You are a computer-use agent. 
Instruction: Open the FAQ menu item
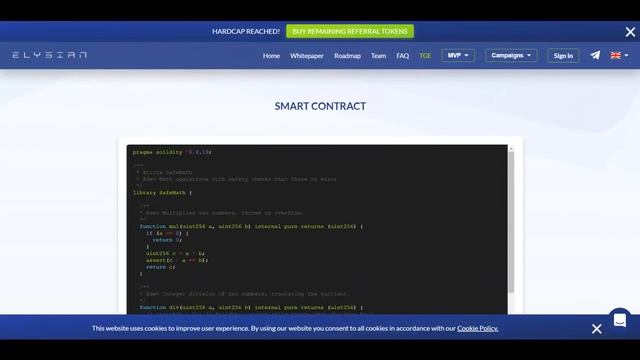coord(402,56)
